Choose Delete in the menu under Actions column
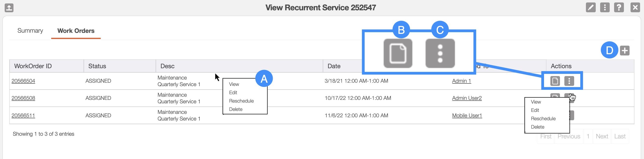The height and width of the screenshot is (159, 644). (537, 127)
